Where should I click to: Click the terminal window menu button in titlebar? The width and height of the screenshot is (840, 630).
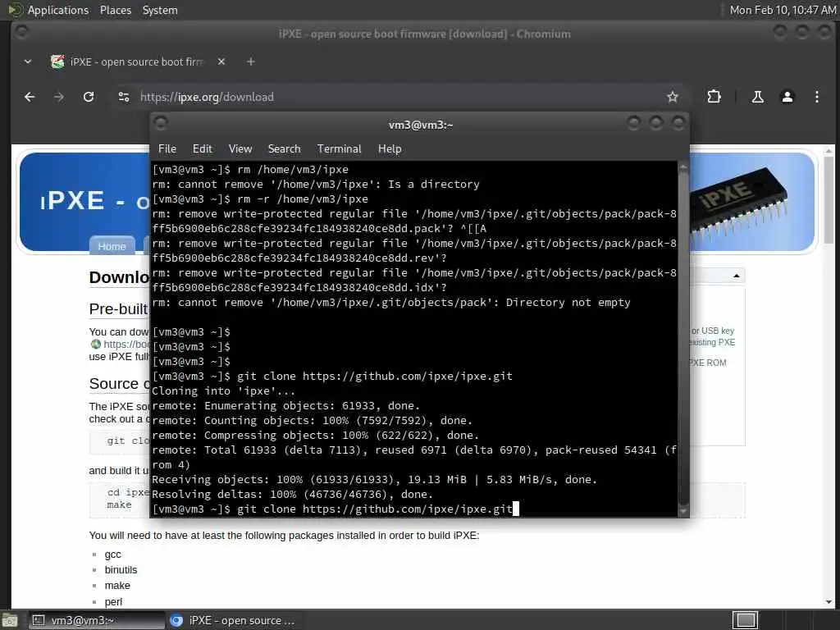[x=161, y=124]
